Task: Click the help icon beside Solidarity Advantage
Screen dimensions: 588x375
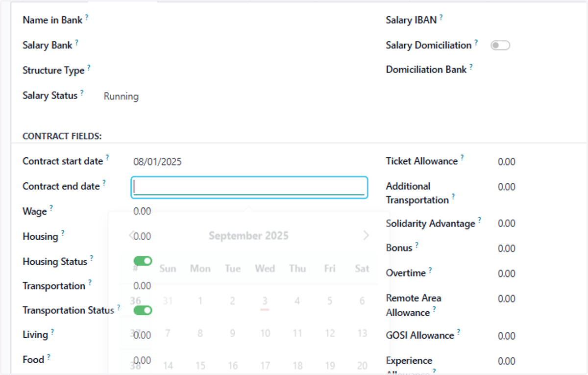Action: pos(479,221)
